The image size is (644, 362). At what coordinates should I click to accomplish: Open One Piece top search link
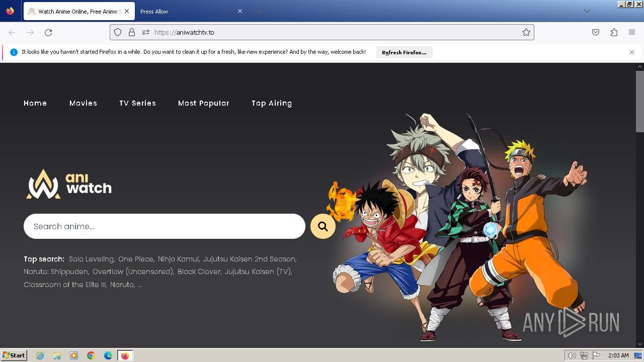click(x=136, y=259)
